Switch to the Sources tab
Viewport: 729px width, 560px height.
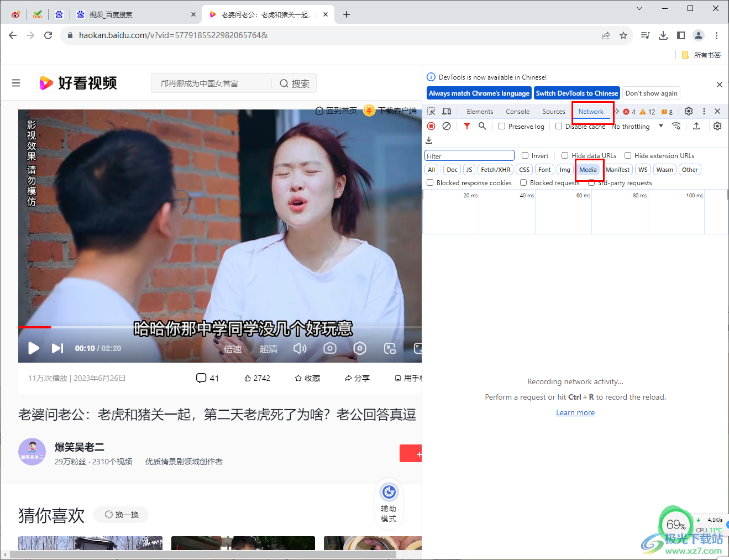tap(554, 111)
